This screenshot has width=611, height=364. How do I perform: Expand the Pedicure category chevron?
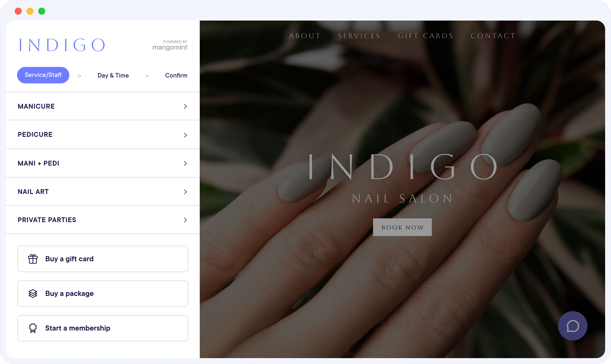pyautogui.click(x=185, y=135)
